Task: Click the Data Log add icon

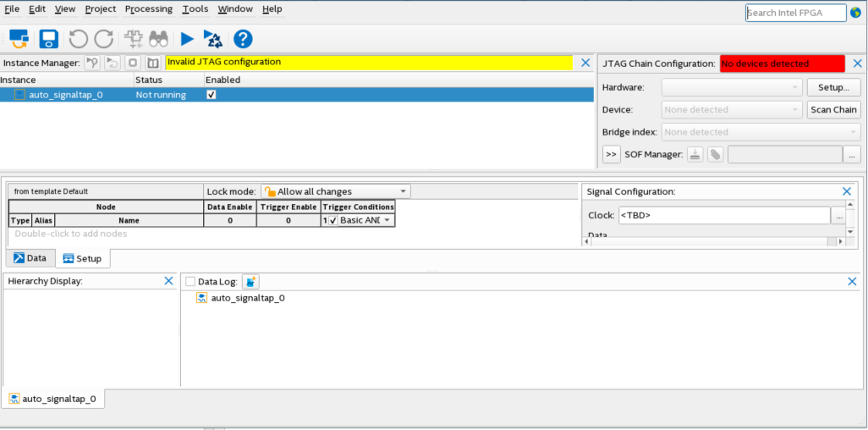Action: tap(250, 281)
